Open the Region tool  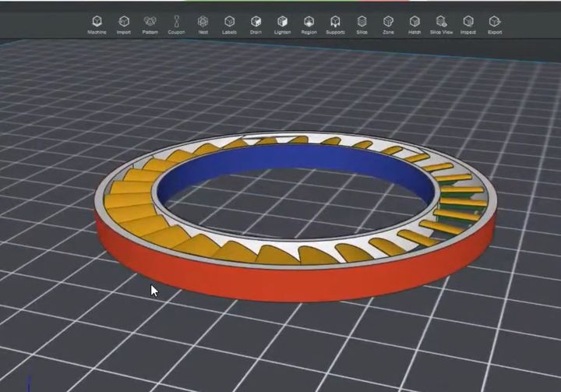pyautogui.click(x=309, y=23)
